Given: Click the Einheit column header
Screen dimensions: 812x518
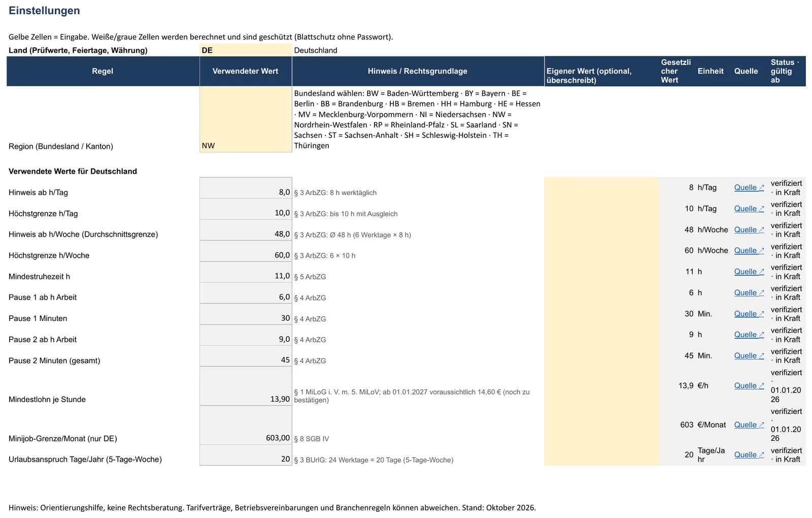Looking at the screenshot, I should click(x=714, y=71).
